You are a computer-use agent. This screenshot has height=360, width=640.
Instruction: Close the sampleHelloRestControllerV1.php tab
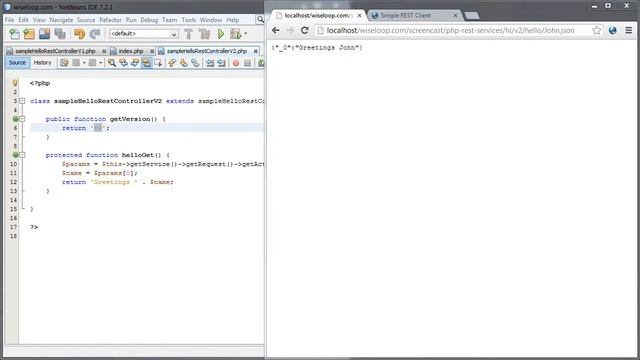point(104,51)
